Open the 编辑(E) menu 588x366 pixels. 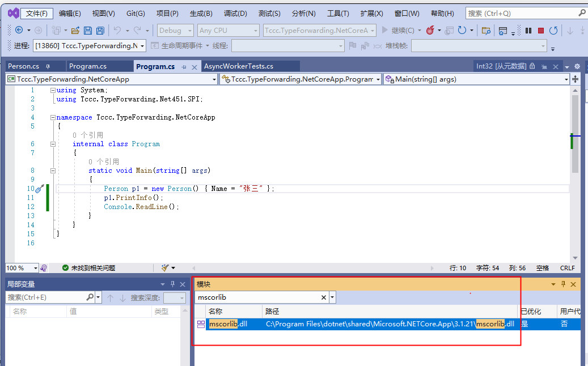70,14
